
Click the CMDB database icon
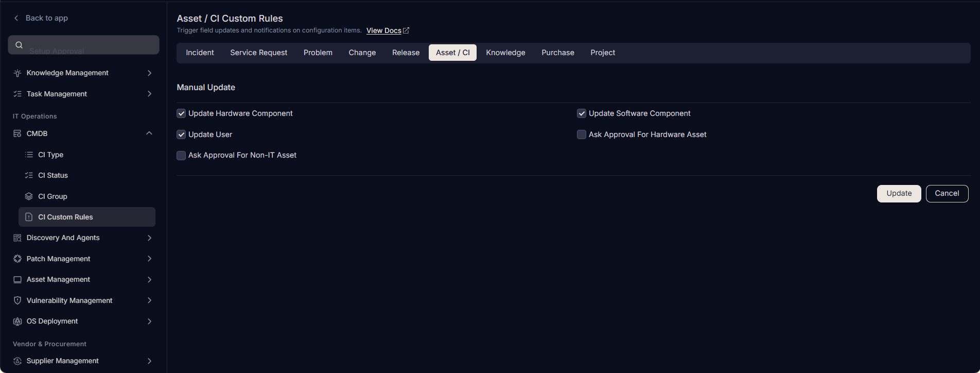click(x=17, y=133)
